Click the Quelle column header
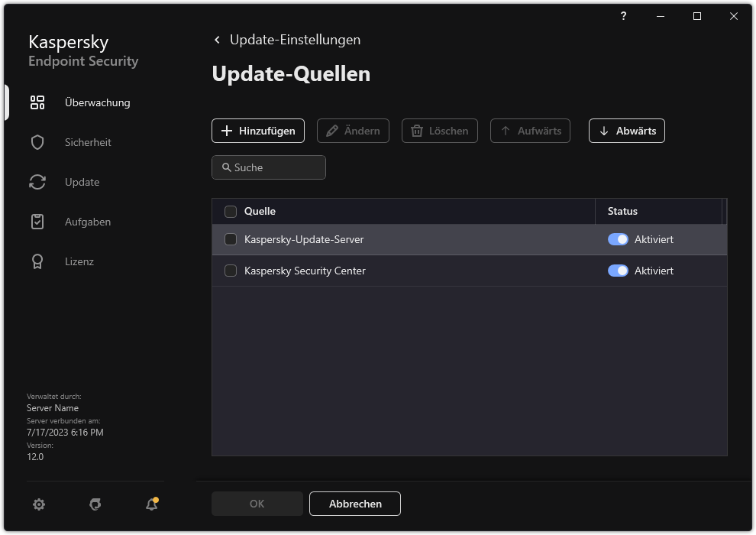The image size is (756, 535). (x=260, y=211)
